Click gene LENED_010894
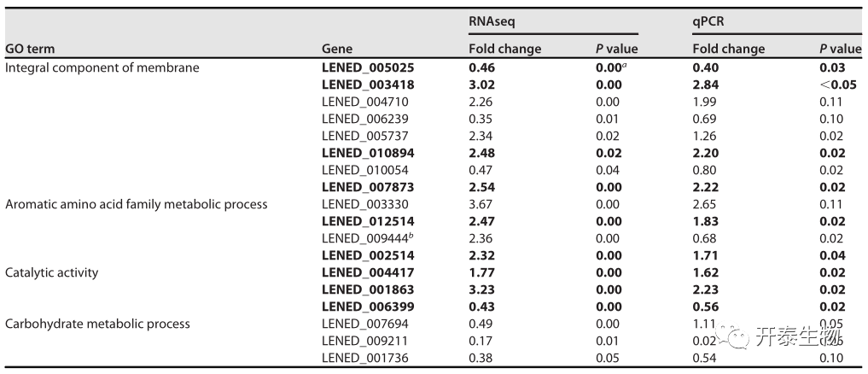The width and height of the screenshot is (868, 374). point(369,153)
